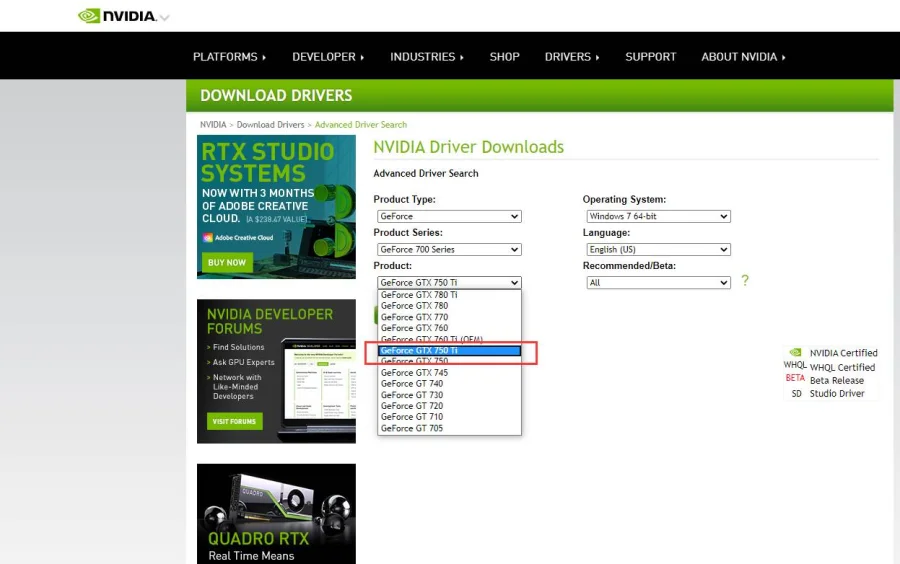Open the Product Series dropdown
The width and height of the screenshot is (900, 564).
point(449,250)
